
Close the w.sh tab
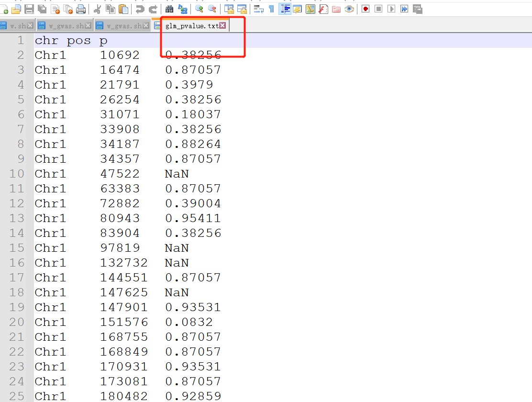pyautogui.click(x=31, y=26)
